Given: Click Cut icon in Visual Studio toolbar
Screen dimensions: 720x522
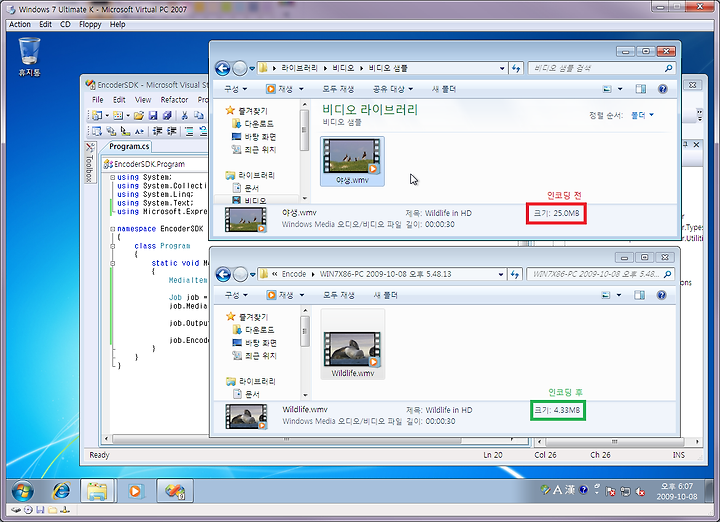Looking at the screenshot, I should 185,115.
